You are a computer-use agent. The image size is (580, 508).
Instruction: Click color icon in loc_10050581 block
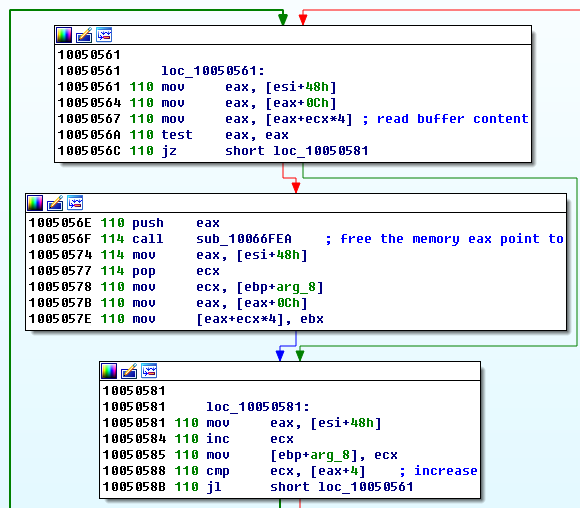(x=109, y=371)
